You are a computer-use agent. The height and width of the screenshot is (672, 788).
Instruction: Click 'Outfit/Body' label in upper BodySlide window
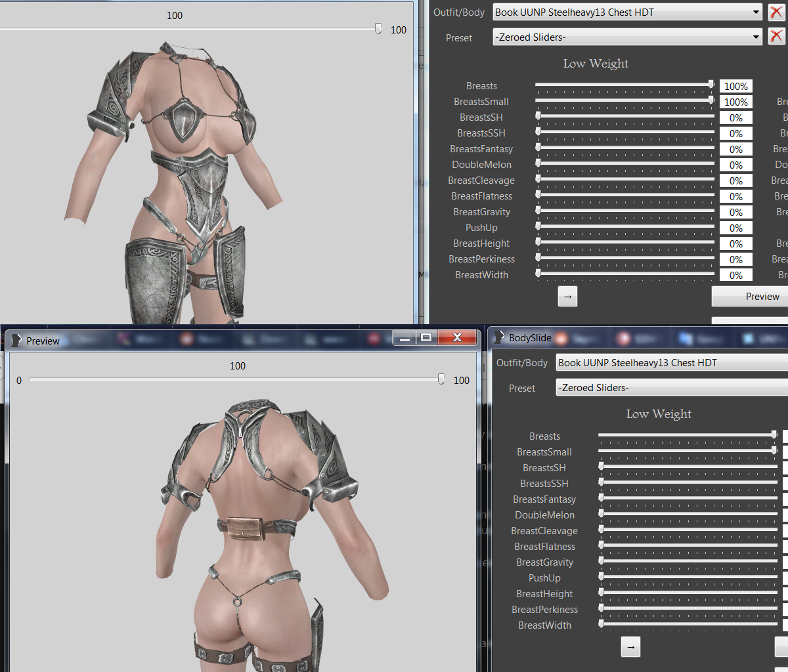coord(459,12)
